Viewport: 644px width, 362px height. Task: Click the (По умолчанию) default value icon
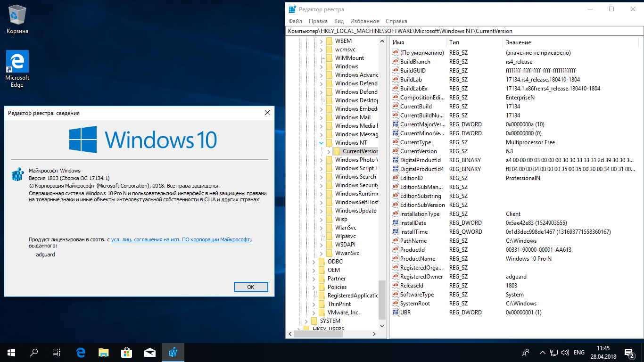pos(396,53)
